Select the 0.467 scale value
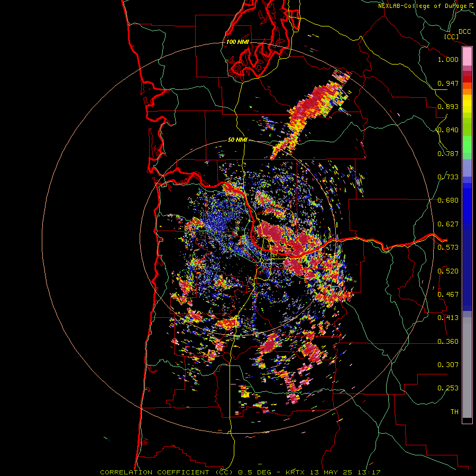 [448, 295]
